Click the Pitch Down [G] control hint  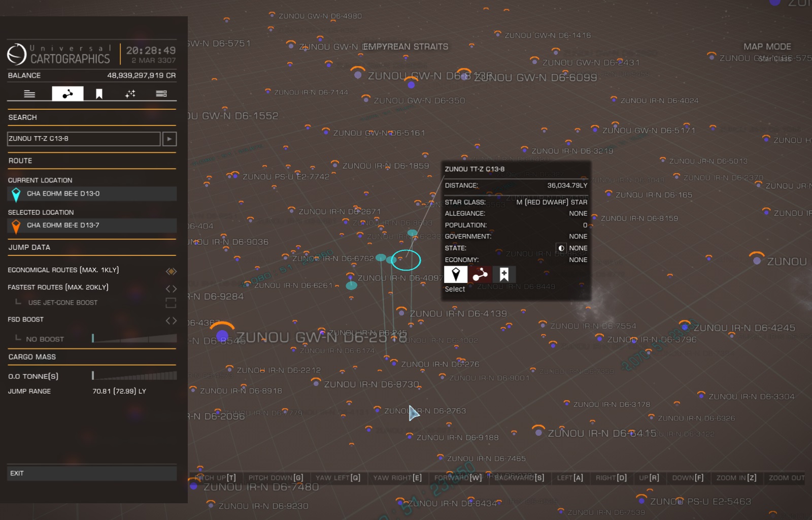276,478
